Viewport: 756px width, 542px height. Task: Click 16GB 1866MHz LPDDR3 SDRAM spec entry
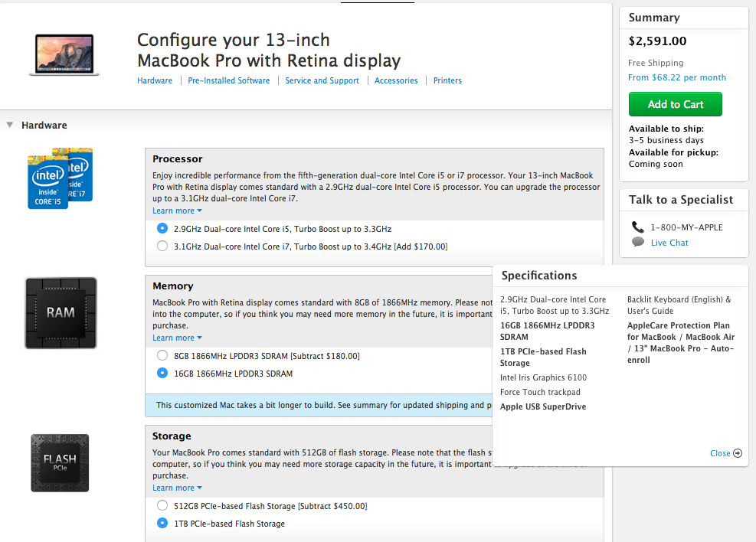click(x=547, y=331)
